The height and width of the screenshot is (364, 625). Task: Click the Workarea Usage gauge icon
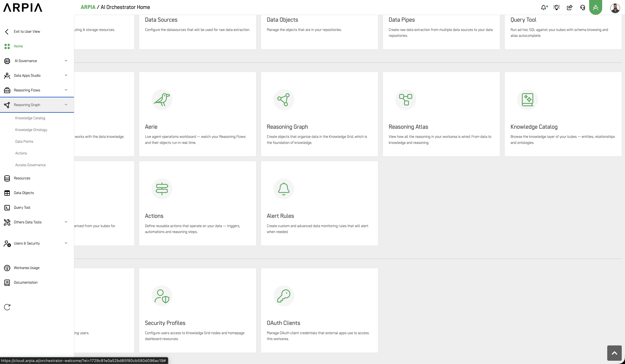[7, 268]
